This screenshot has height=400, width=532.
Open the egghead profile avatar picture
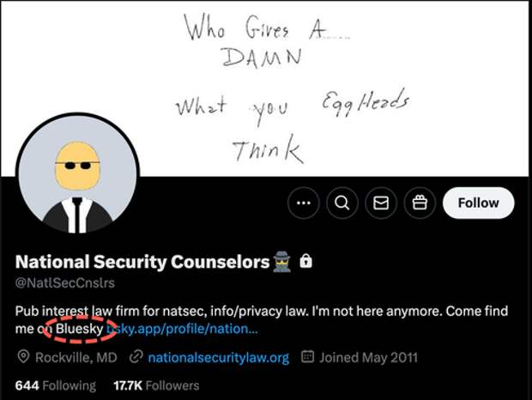tap(78, 175)
